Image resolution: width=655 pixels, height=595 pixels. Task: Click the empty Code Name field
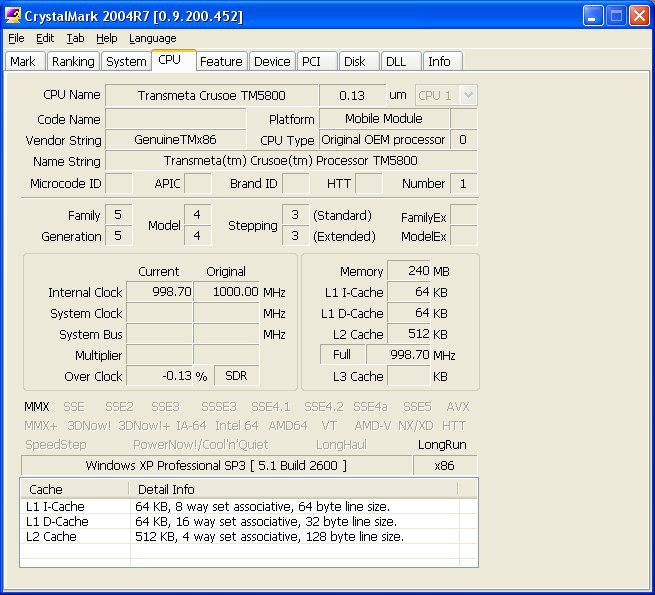click(175, 119)
